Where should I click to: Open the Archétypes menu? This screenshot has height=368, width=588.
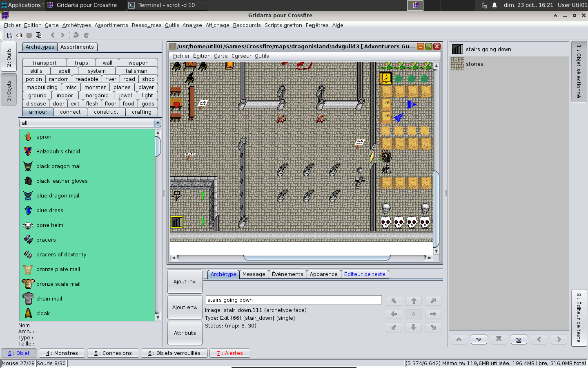[77, 25]
